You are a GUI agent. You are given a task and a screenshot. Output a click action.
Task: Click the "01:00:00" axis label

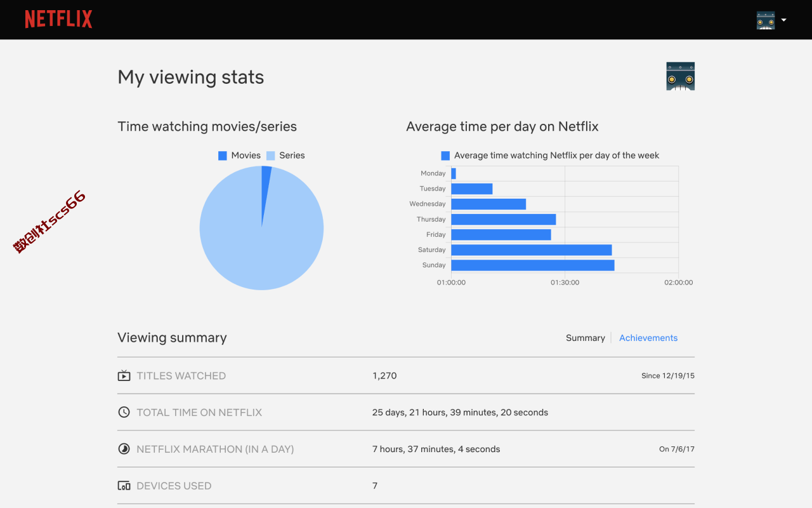451,283
